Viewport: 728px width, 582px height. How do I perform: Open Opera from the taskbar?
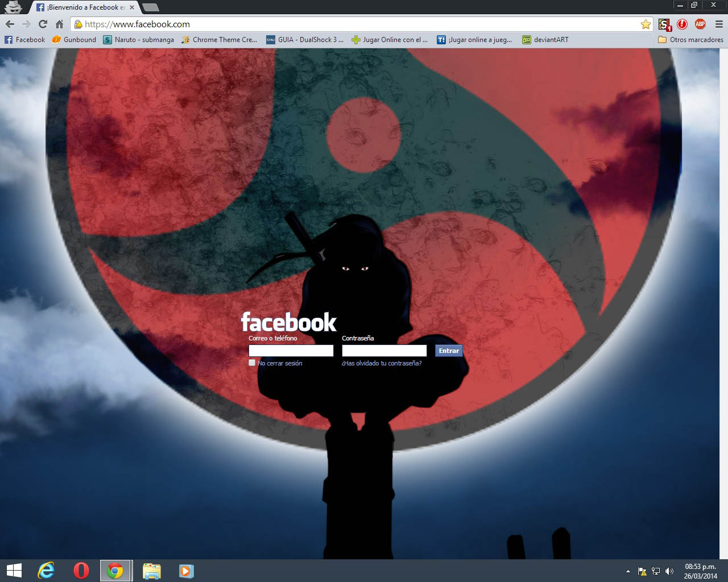point(81,570)
